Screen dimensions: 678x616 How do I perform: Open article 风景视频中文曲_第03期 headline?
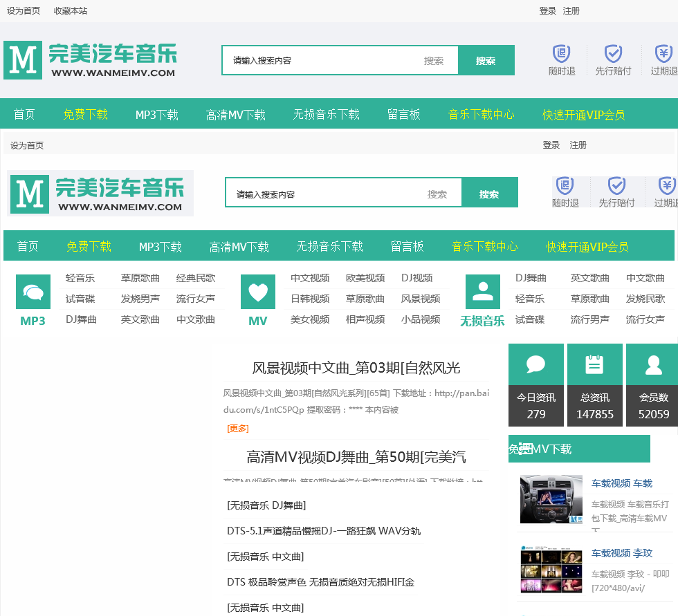tap(356, 368)
